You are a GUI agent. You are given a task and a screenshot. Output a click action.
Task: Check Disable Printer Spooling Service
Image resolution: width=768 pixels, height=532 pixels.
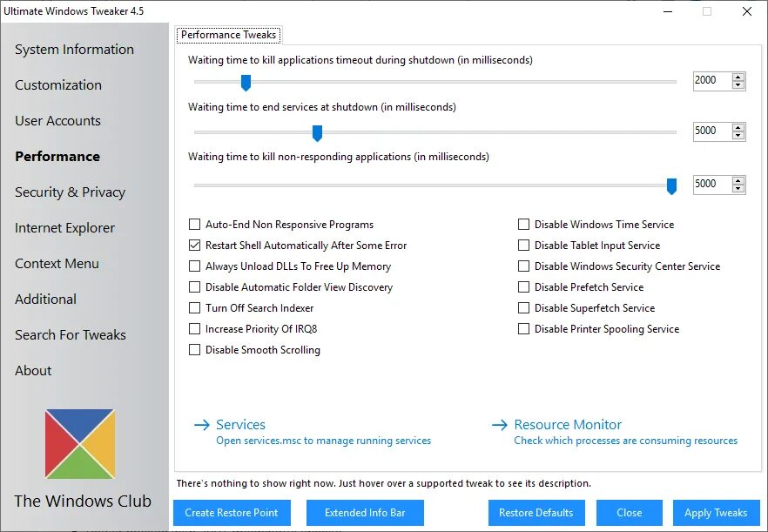(x=523, y=329)
